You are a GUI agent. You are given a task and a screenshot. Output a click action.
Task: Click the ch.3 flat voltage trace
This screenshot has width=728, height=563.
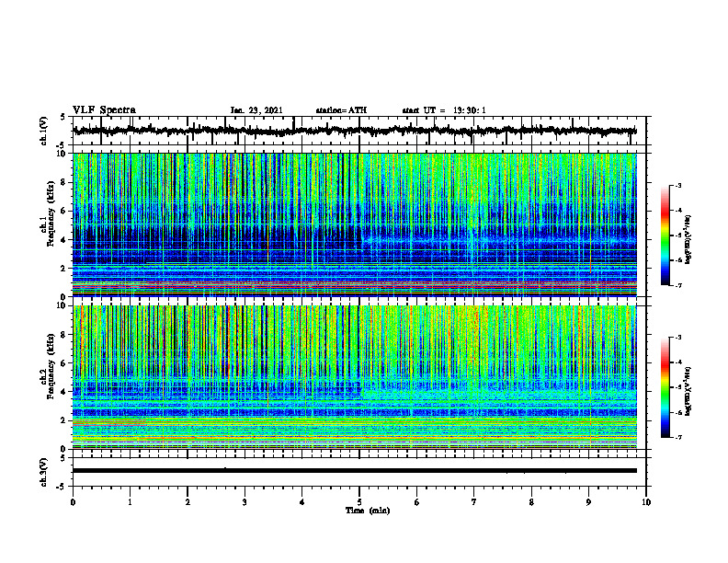[x=355, y=471]
